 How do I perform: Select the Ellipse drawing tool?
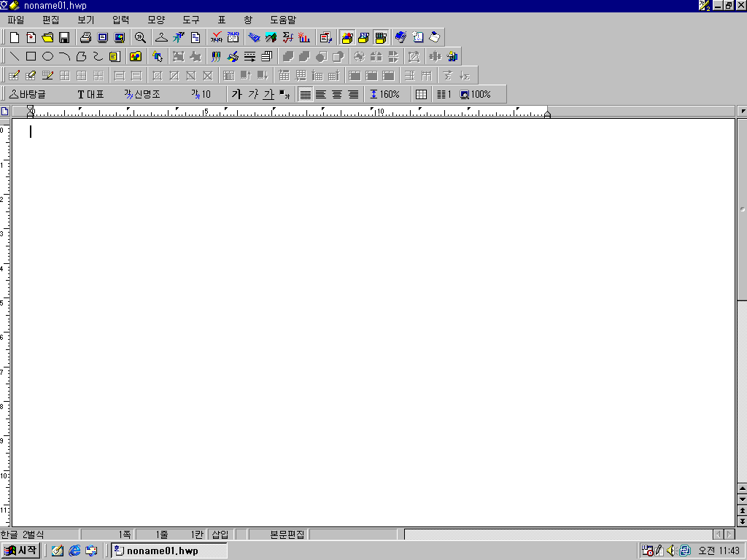(47, 57)
